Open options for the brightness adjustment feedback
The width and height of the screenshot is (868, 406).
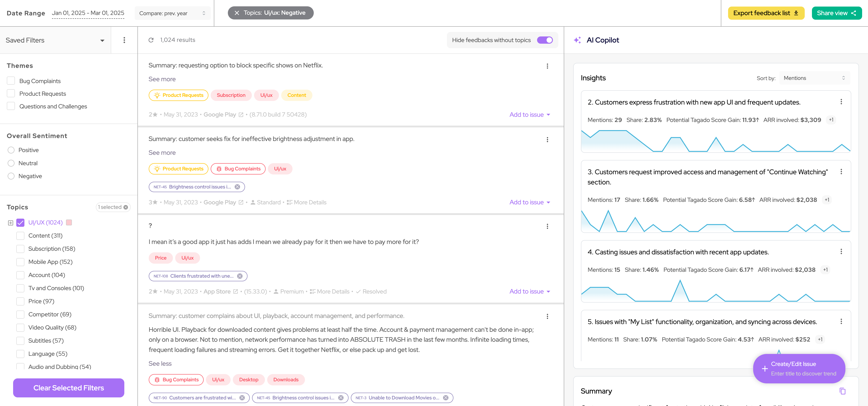(547, 140)
